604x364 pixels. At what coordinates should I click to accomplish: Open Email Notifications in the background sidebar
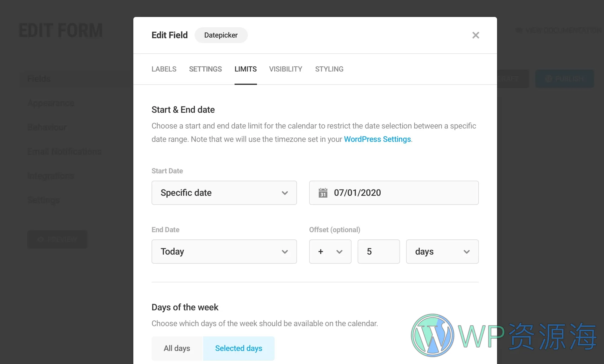coord(64,152)
